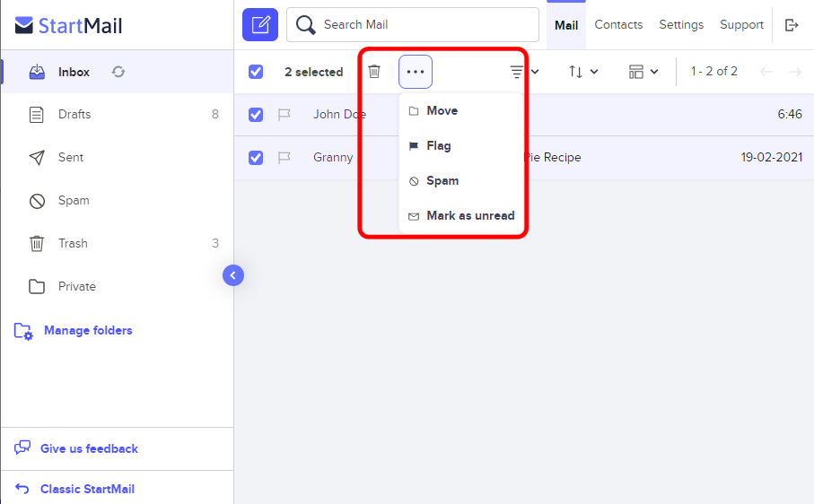814x504 pixels.
Task: Click the logout icon
Action: [x=792, y=25]
